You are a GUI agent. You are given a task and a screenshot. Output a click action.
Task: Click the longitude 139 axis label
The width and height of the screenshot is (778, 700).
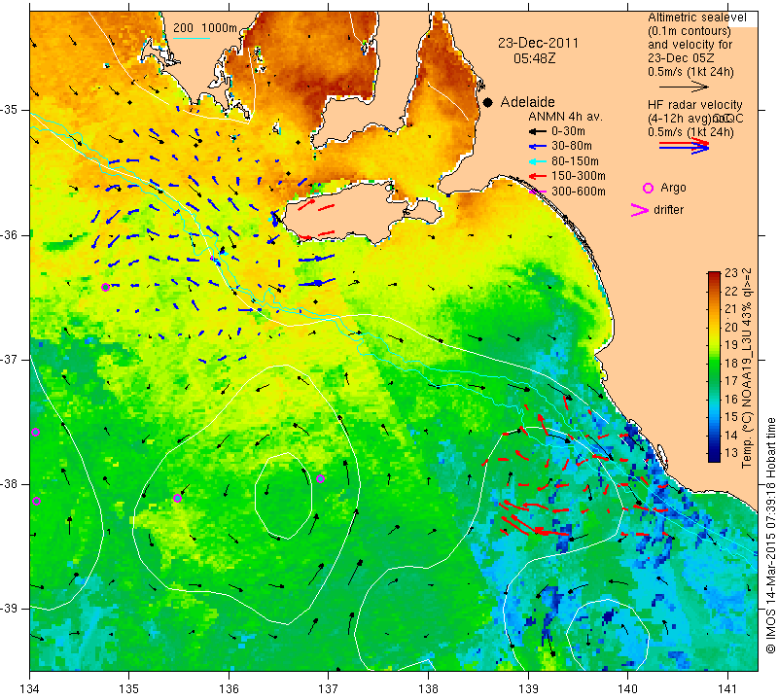528,689
